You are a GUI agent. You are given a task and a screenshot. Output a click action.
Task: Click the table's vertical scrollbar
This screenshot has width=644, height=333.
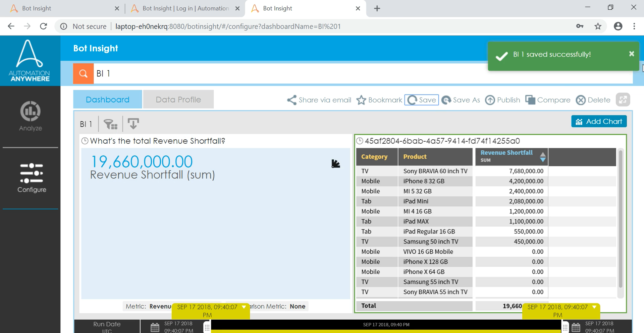click(x=620, y=219)
